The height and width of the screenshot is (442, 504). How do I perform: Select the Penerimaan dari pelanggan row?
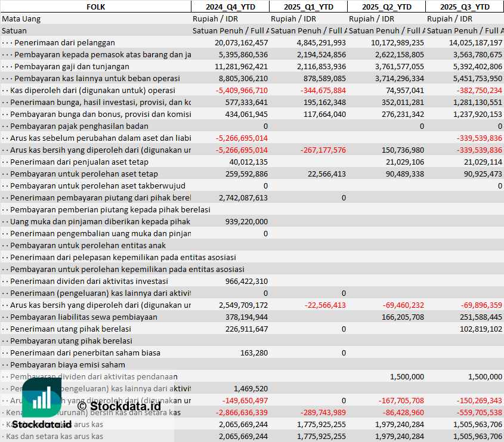(x=64, y=42)
